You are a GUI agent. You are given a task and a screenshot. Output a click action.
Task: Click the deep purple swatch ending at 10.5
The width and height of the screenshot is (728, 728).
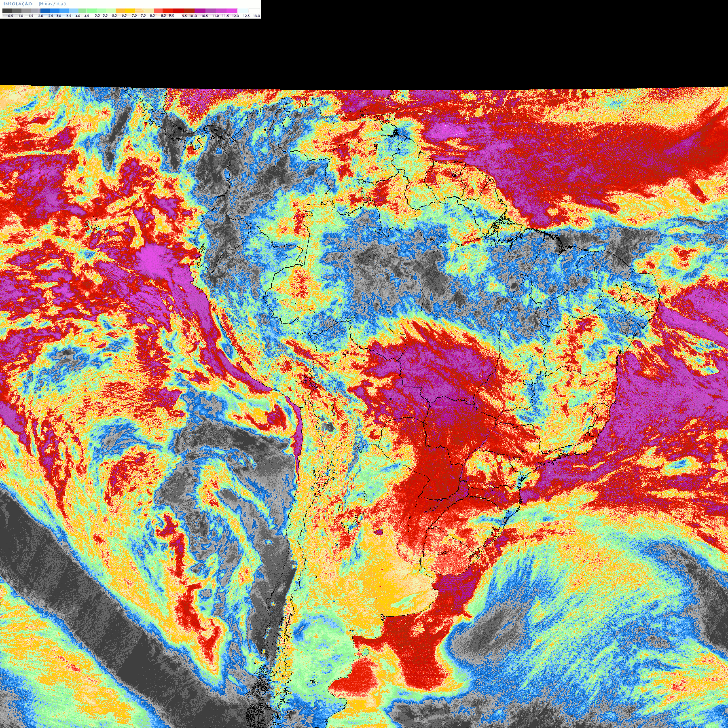pos(200,11)
